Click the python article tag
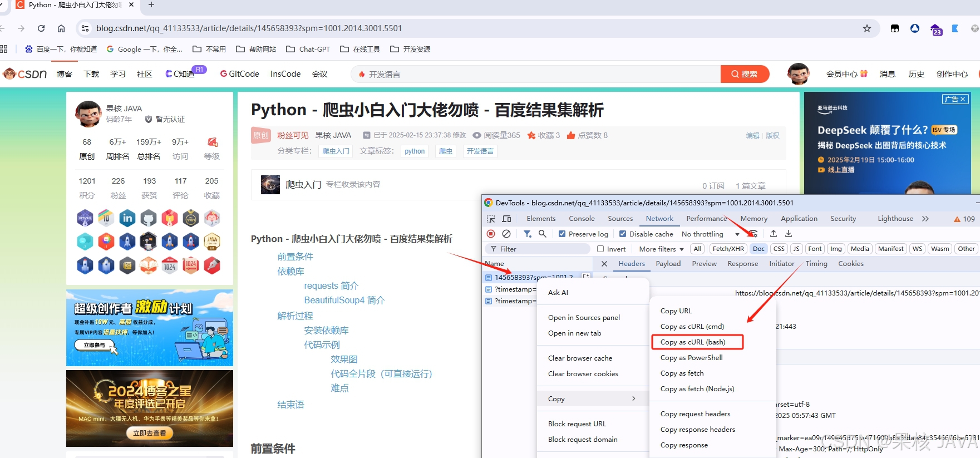 415,151
